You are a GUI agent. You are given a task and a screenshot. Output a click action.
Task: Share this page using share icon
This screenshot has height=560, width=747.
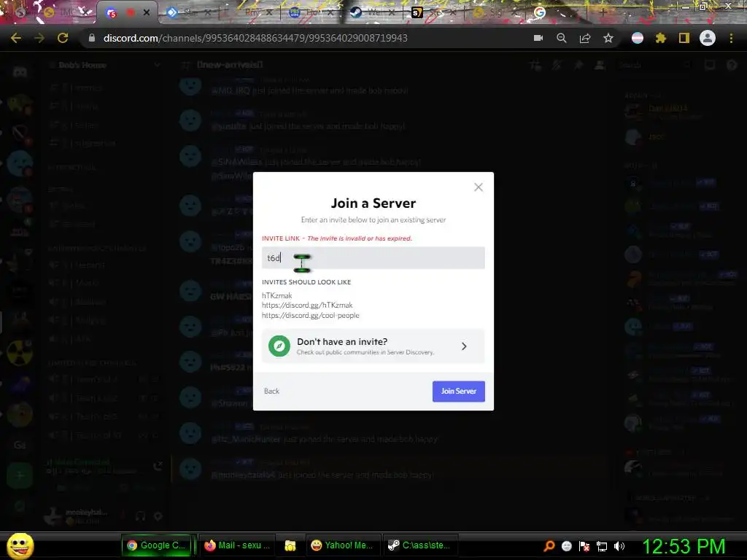585,38
